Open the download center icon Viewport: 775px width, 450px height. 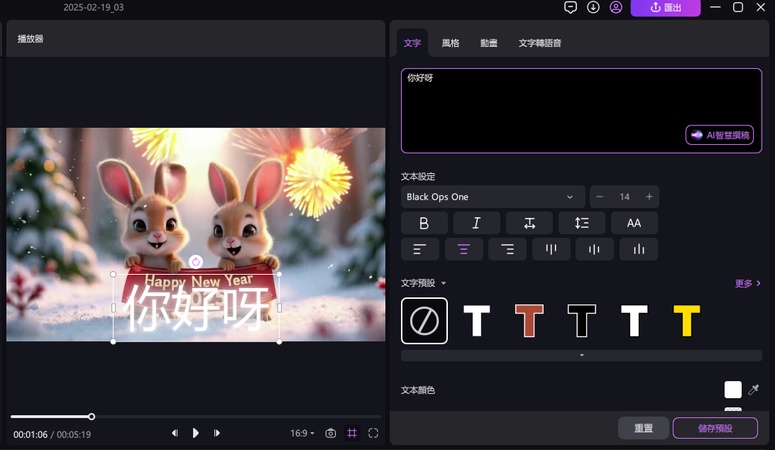[x=593, y=7]
